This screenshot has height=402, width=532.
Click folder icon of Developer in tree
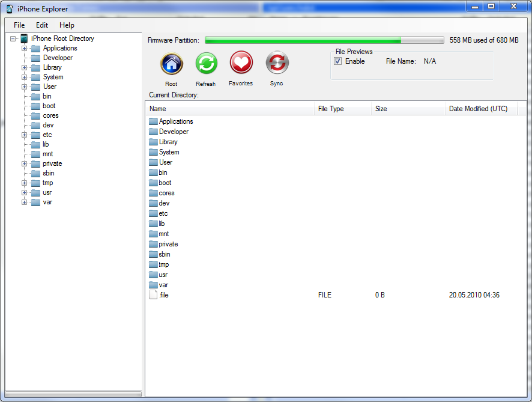(x=35, y=58)
